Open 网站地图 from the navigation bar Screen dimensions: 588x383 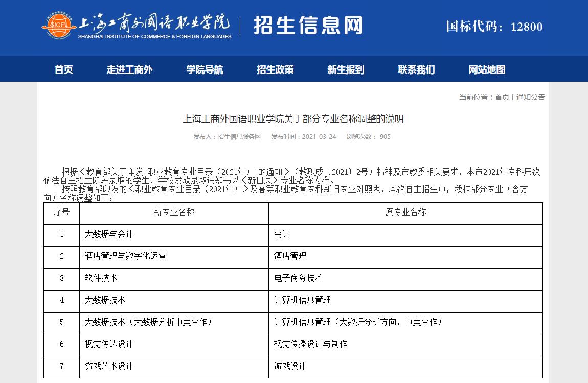tap(487, 69)
